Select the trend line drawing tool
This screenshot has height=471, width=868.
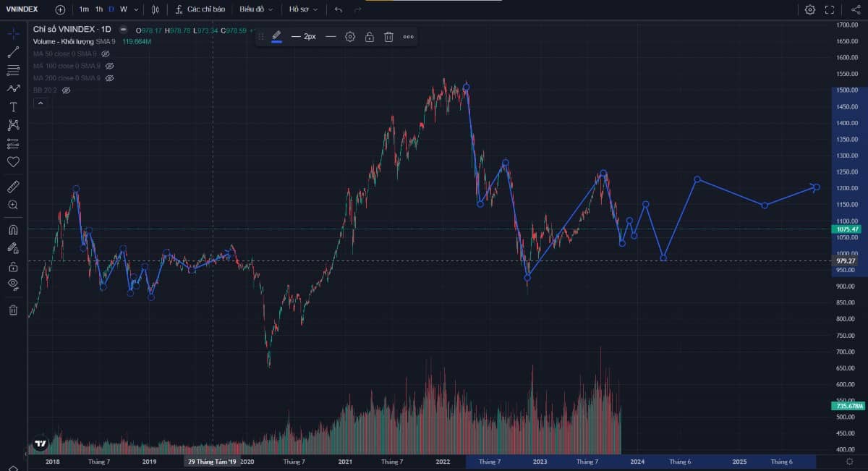click(x=13, y=52)
